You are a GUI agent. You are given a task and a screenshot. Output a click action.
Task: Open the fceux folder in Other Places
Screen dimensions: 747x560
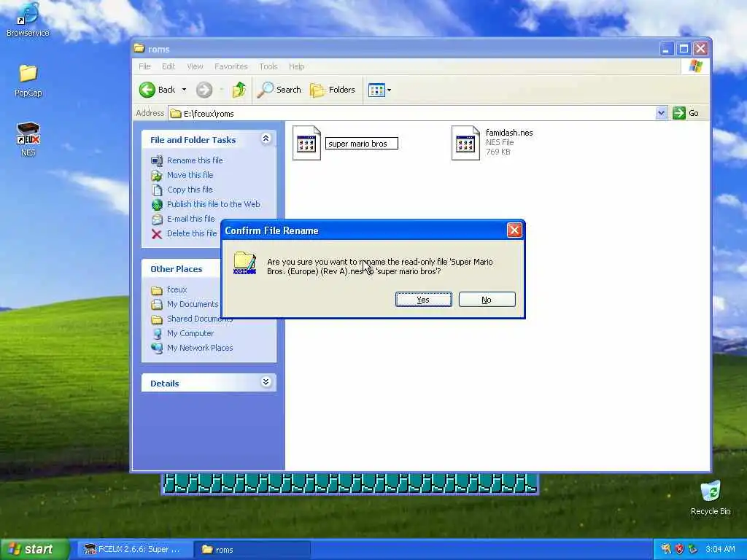coord(177,289)
